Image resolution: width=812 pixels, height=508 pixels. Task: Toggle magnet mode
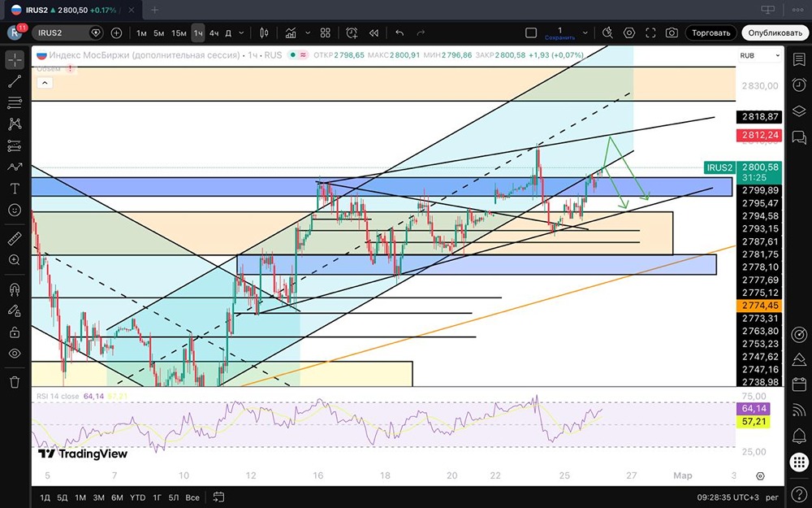[x=15, y=289]
